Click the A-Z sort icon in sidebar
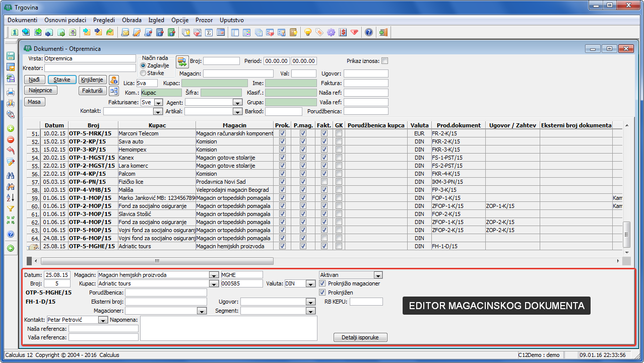644x363 pixels. [x=11, y=197]
